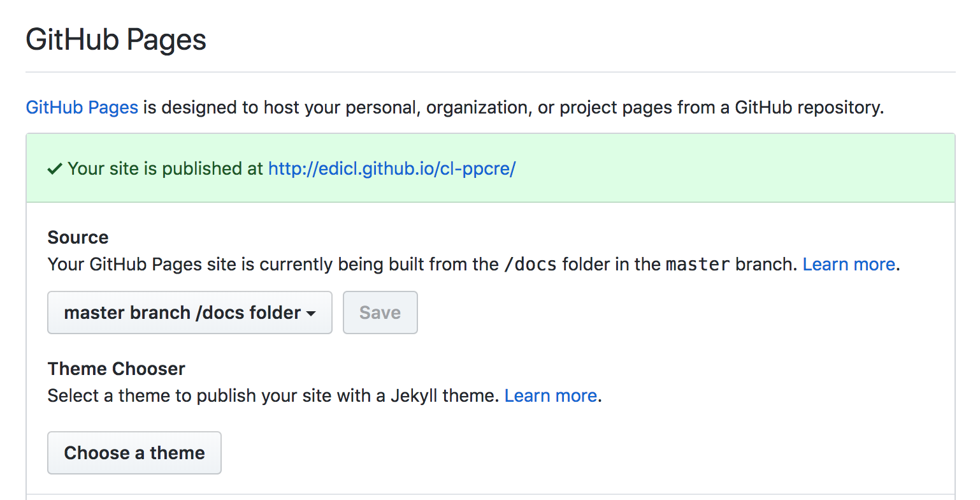Click the green checkmark success icon
The image size is (980, 500).
tap(55, 169)
